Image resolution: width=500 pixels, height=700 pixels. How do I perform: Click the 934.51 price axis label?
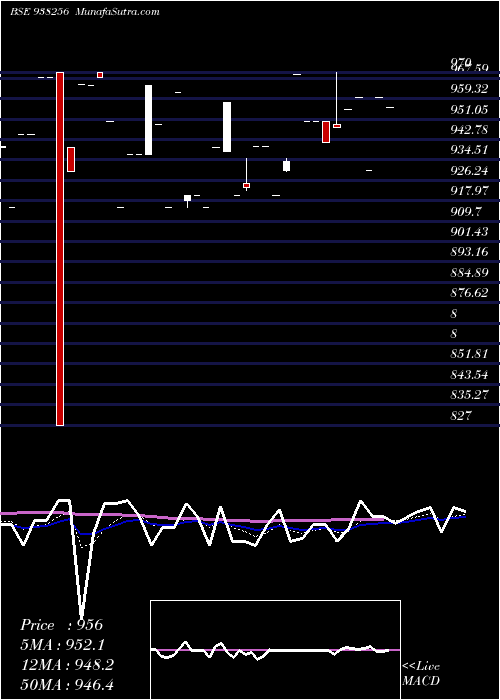[x=469, y=150]
